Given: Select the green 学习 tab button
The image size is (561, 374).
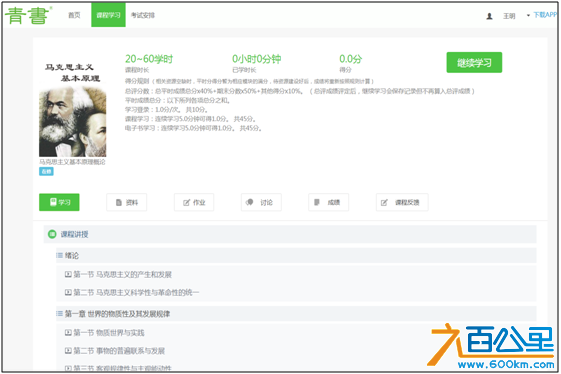Looking at the screenshot, I should [59, 202].
